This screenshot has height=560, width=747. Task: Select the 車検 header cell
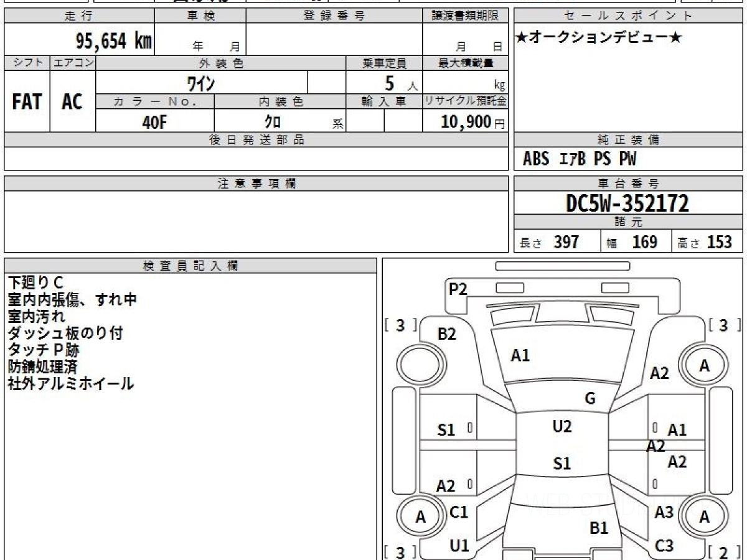pyautogui.click(x=200, y=16)
